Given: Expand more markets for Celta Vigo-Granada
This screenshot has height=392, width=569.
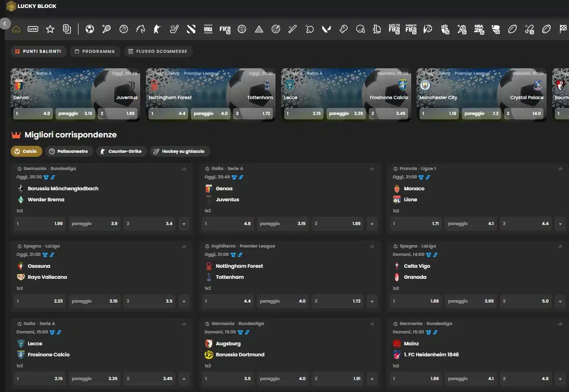Looking at the screenshot, I should 560,301.
